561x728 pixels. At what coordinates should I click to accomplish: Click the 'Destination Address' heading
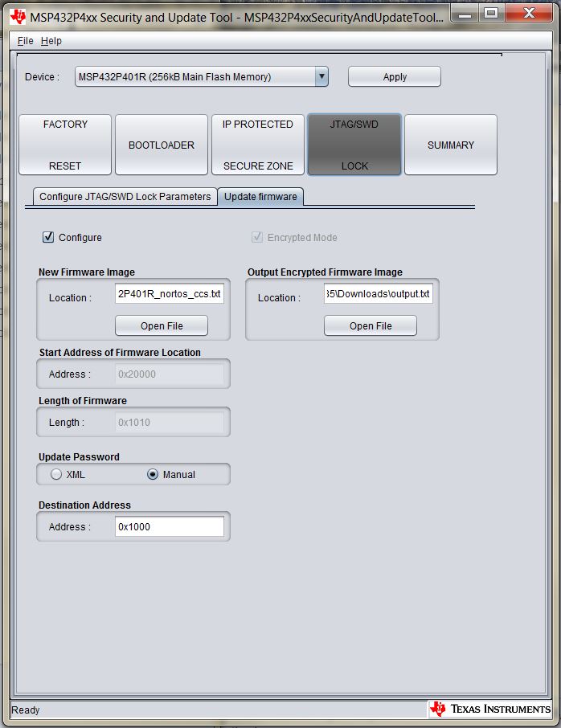[x=84, y=505]
